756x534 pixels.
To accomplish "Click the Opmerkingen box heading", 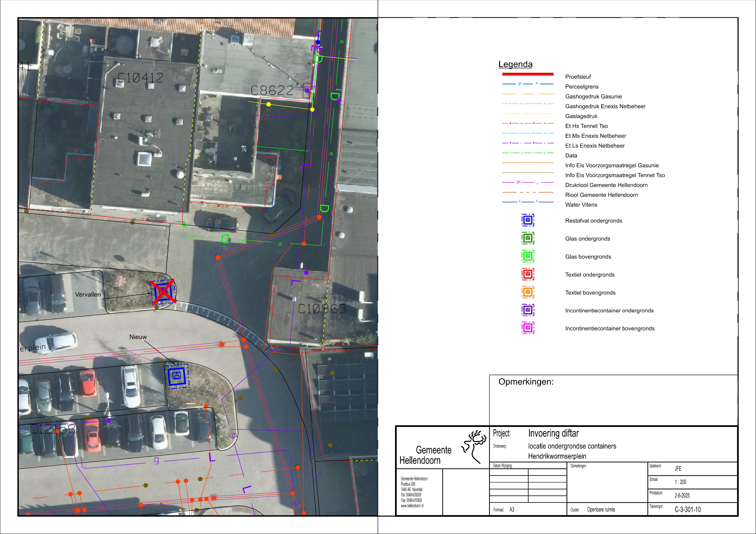I will coord(526,382).
